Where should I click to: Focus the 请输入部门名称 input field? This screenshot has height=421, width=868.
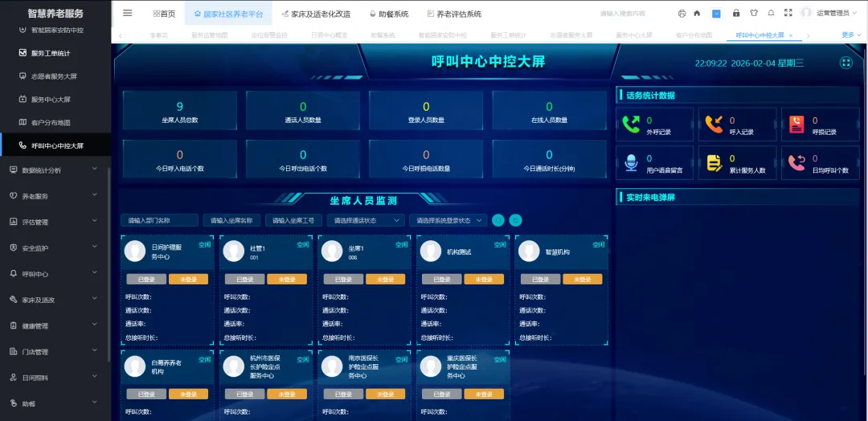pos(159,220)
